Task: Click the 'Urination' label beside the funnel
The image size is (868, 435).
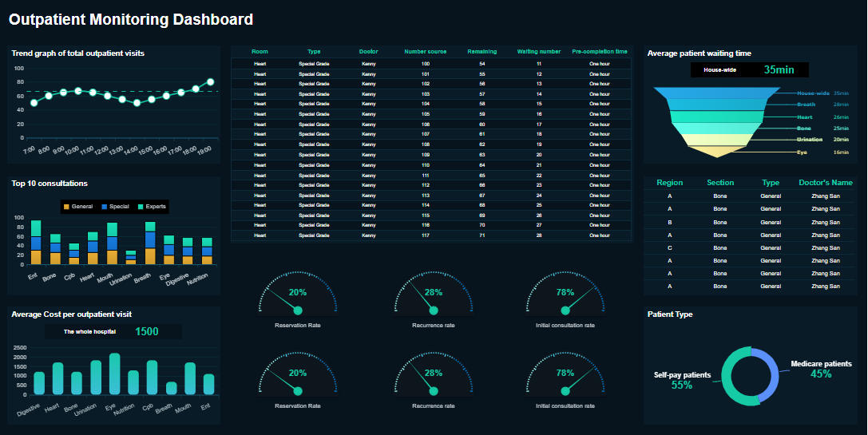Action: (x=810, y=140)
